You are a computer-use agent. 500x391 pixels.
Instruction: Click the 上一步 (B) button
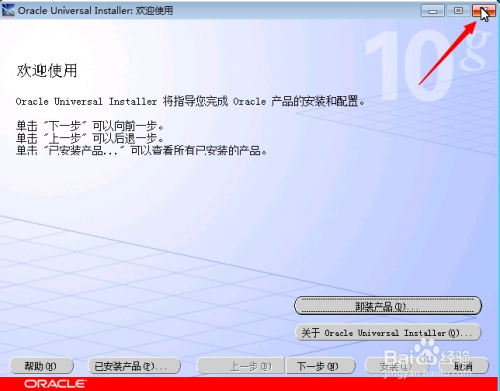point(241,366)
